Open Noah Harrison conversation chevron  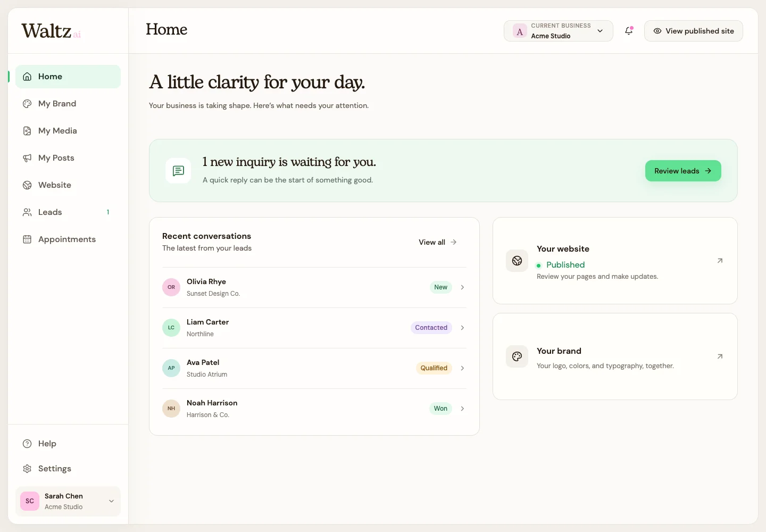coord(462,409)
